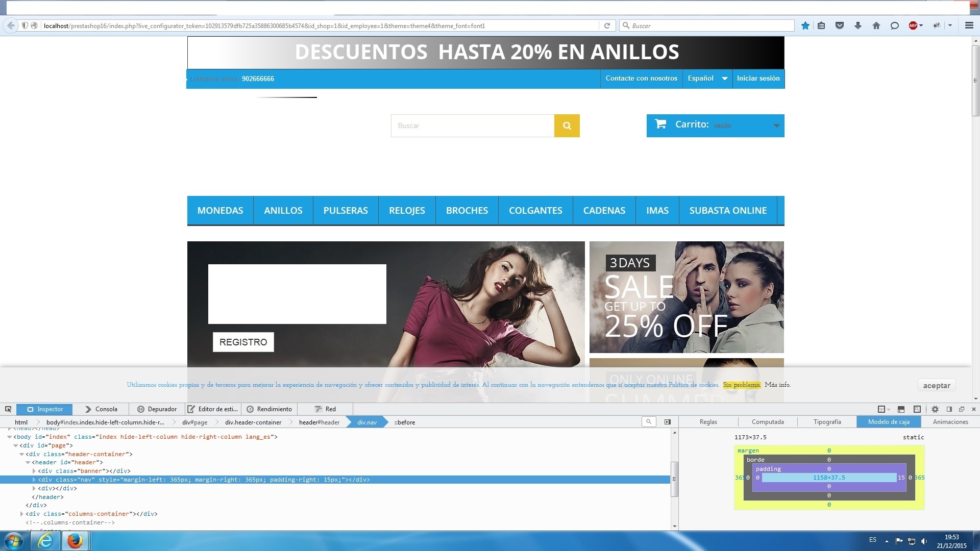Click the browser back arrow button
The width and height of the screenshot is (980, 551).
coord(11,26)
